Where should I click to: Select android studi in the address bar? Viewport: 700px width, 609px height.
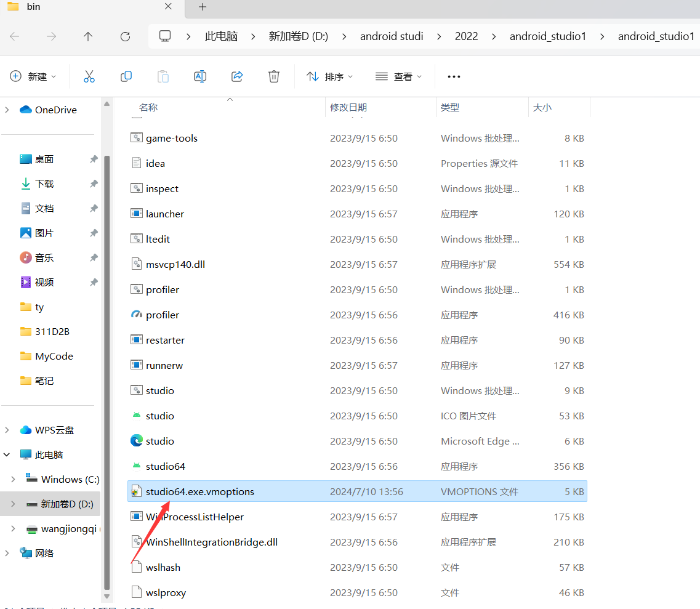coord(392,36)
